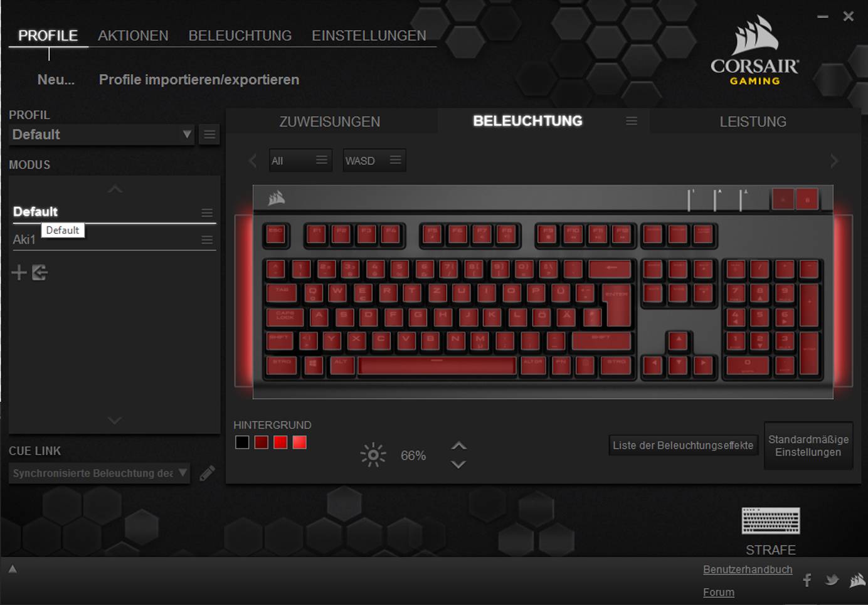Viewport: 868px width, 605px height.
Task: Click the brightness sun icon
Action: coord(373,455)
